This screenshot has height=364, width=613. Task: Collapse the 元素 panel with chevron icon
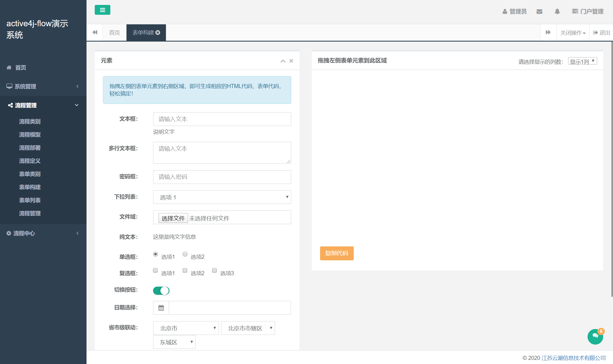[283, 61]
